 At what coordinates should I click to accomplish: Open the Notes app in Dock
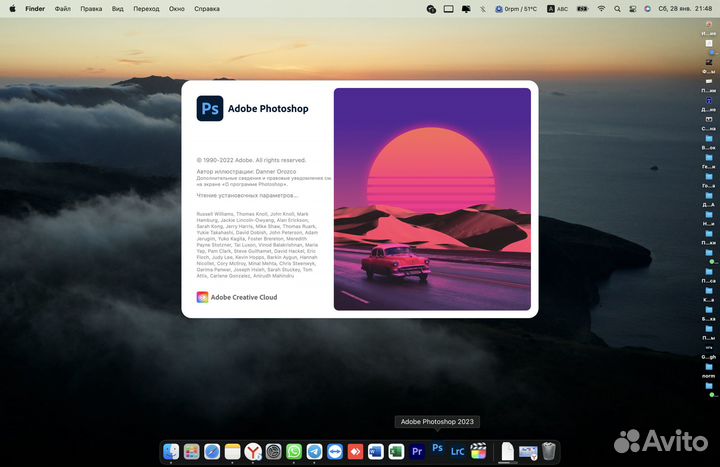[x=232, y=452]
